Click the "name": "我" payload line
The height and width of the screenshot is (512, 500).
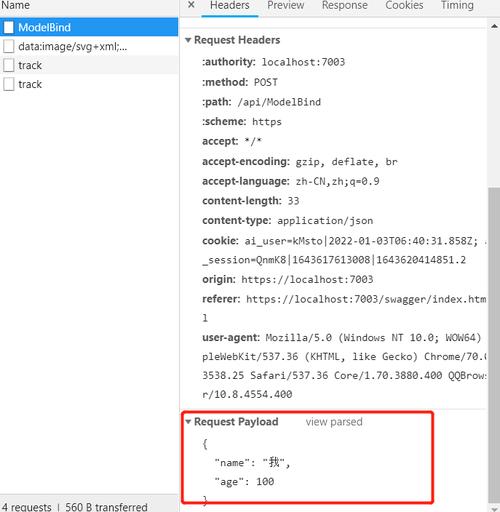pos(252,462)
